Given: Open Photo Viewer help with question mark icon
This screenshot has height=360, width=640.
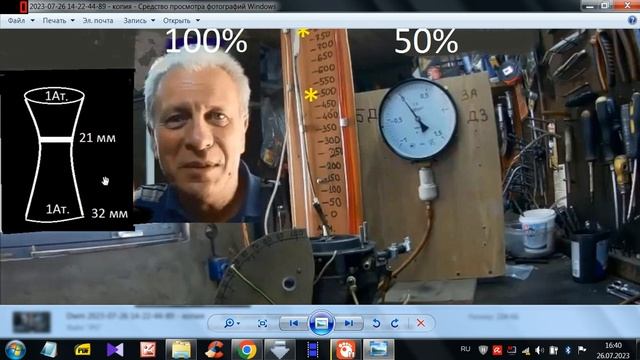Looking at the screenshot, I should coord(632,21).
